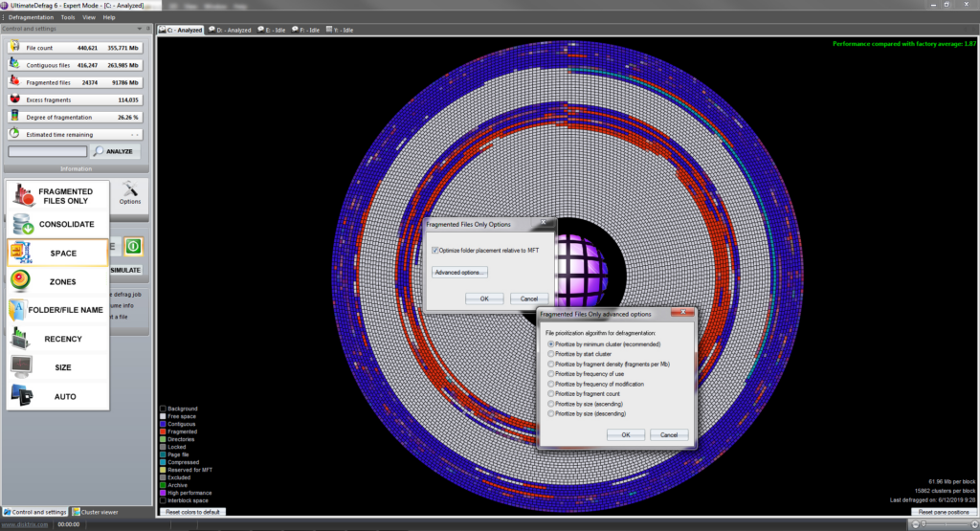Open the www.disktrix.com link
The width and height of the screenshot is (980, 531).
pos(25,524)
